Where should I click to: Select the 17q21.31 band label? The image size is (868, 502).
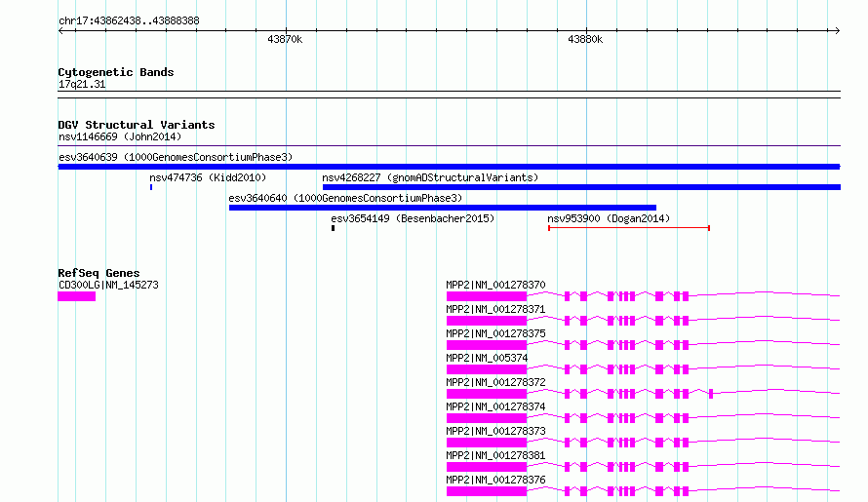pos(82,85)
